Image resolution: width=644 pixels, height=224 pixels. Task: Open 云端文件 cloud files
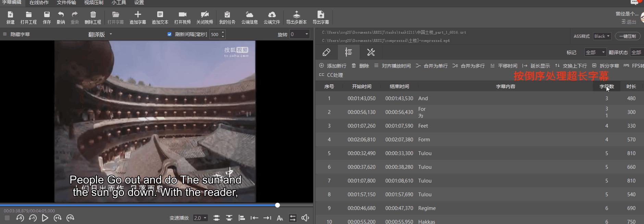tap(272, 15)
